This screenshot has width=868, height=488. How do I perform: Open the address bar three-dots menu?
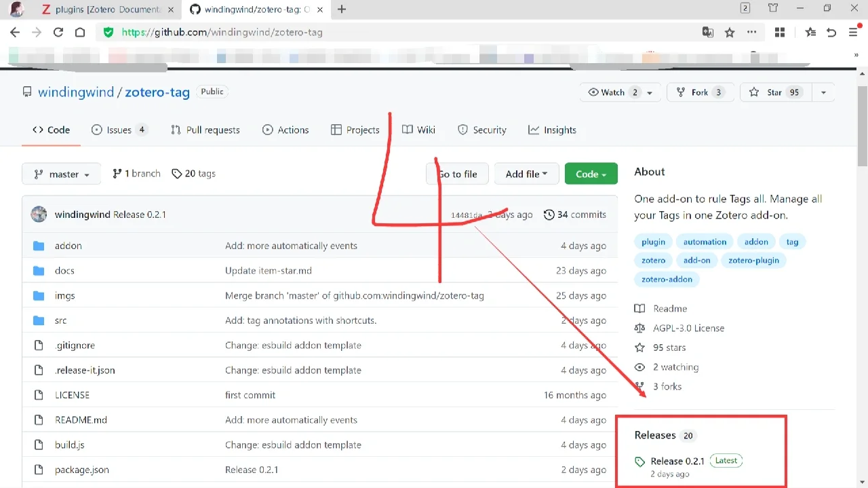coord(751,32)
